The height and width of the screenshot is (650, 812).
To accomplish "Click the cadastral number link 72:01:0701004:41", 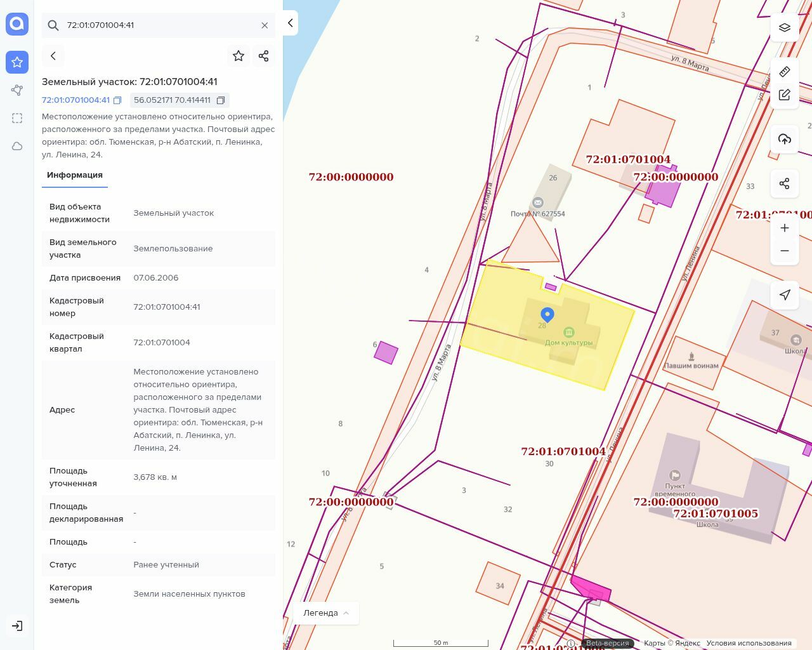I will point(75,100).
